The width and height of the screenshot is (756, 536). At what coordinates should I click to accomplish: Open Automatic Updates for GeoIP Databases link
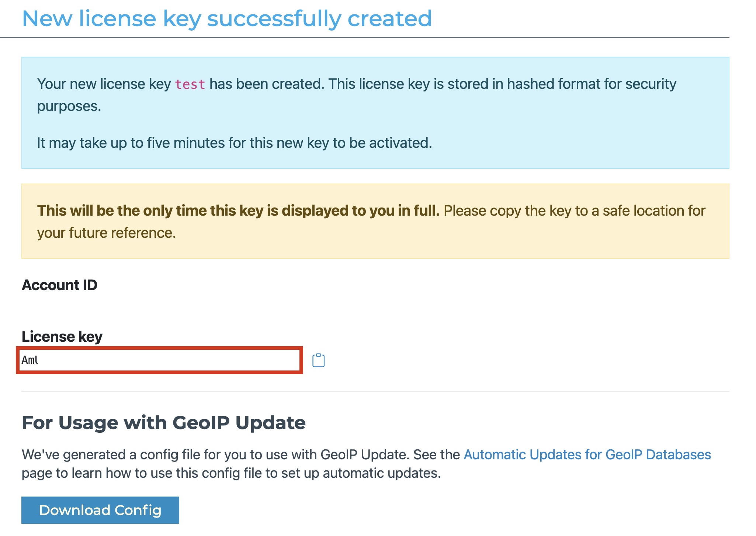click(x=587, y=455)
